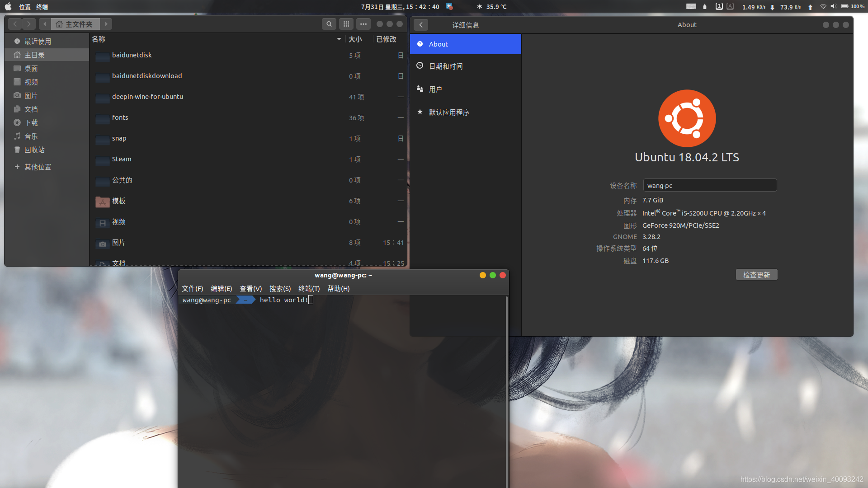Screen dimensions: 868x488
Task: Click the Apple logo in top bar
Action: (x=8, y=6)
